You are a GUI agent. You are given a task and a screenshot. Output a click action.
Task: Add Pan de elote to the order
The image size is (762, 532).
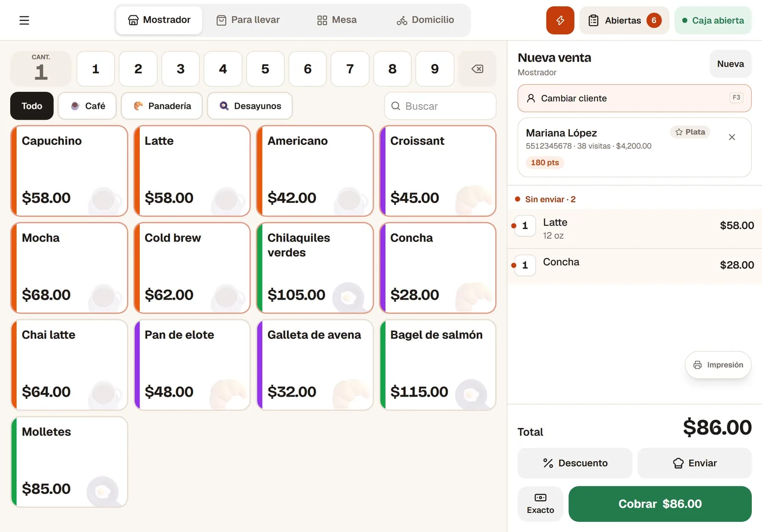tap(192, 365)
